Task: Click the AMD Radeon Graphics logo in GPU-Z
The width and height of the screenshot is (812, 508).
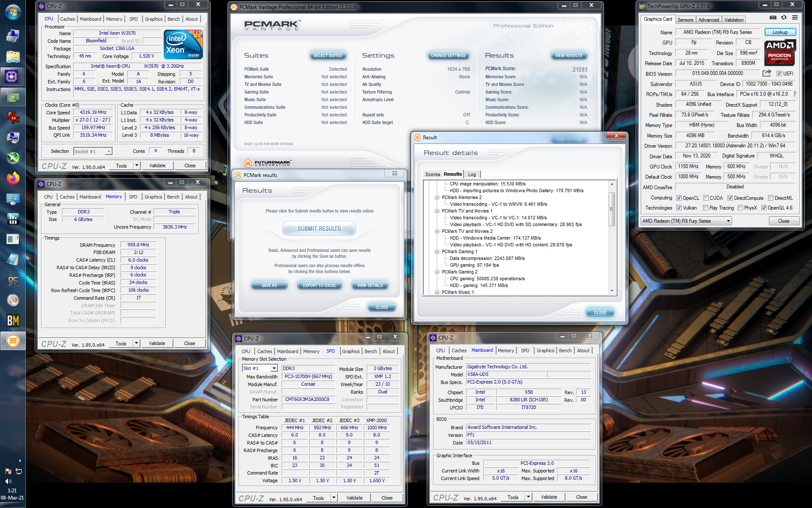Action: coord(780,53)
